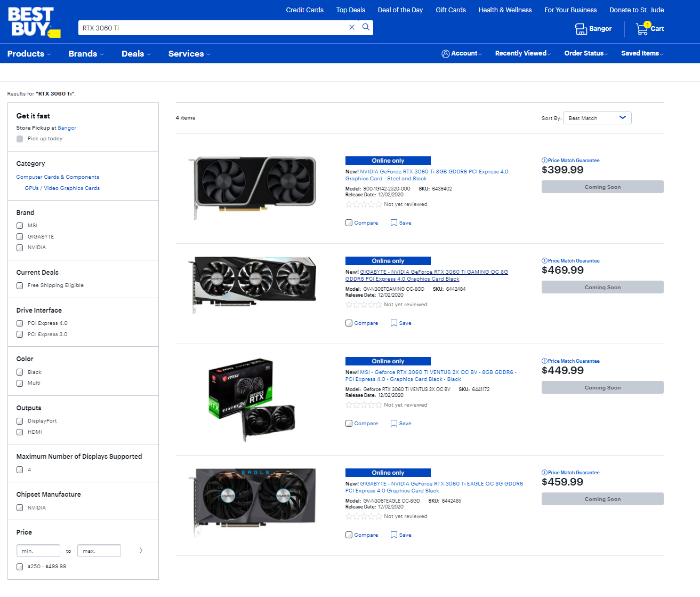Click the star rating of the MSI VENTUS card
Image resolution: width=700 pixels, height=597 pixels.
364,405
